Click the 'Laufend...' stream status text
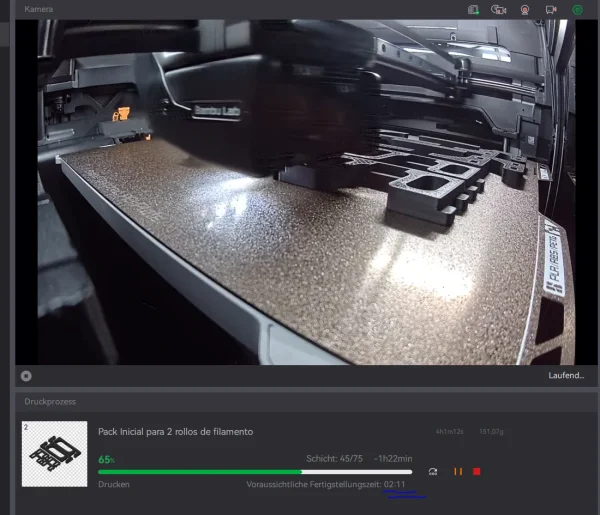This screenshot has height=515, width=600. coord(566,375)
